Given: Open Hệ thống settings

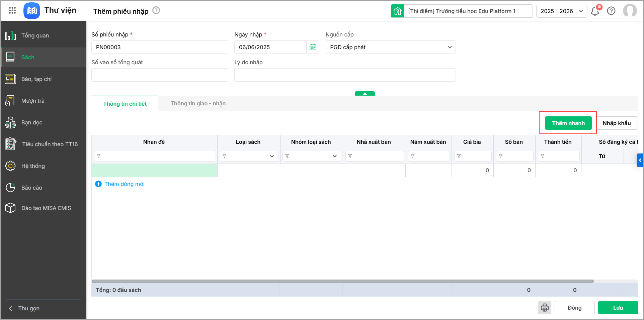Looking at the screenshot, I should (44, 166).
